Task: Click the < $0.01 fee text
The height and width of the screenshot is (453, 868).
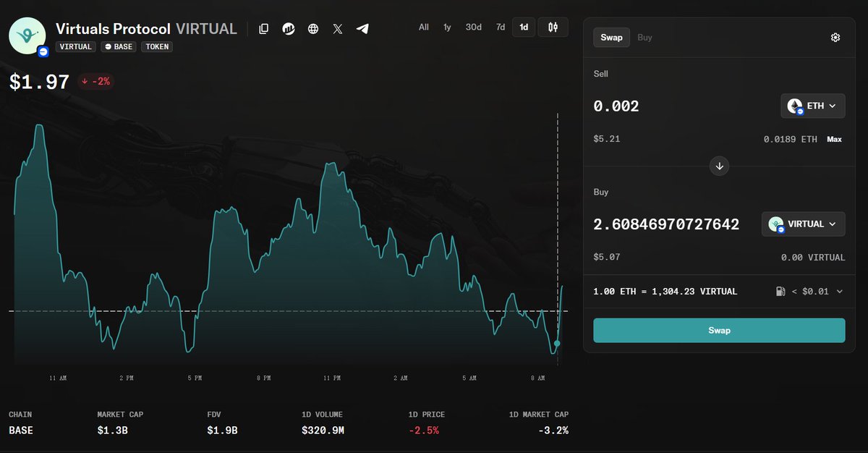Action: [x=810, y=292]
